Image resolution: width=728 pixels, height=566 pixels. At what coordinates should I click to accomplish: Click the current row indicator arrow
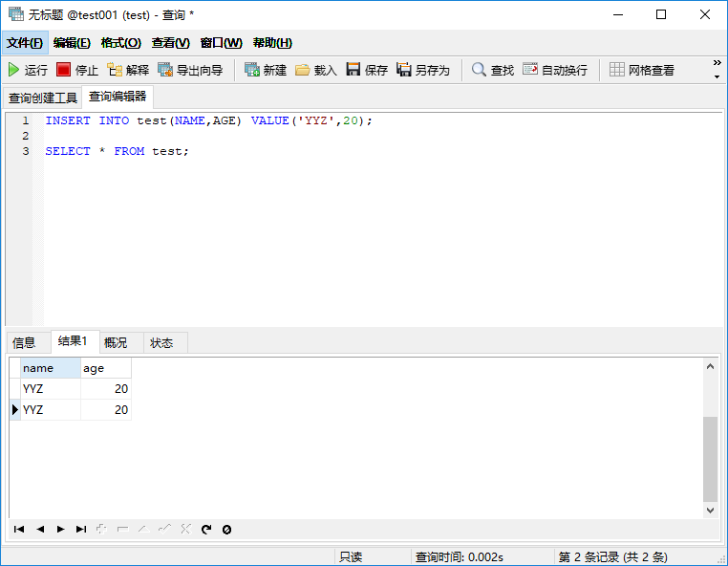click(15, 409)
